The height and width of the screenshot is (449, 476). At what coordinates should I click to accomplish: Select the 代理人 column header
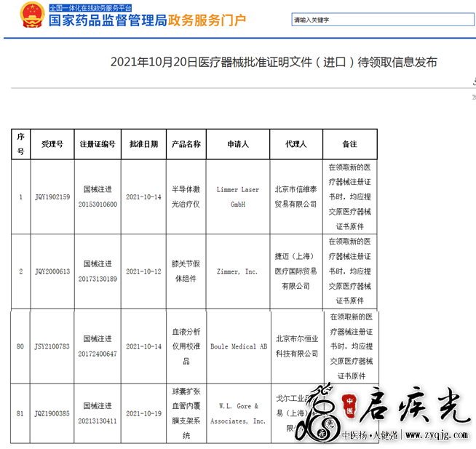tap(296, 144)
